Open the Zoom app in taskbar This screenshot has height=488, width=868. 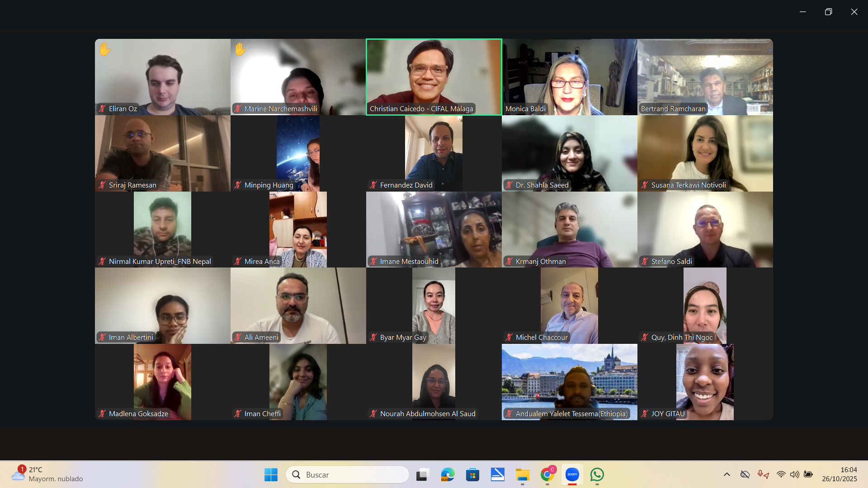point(572,474)
